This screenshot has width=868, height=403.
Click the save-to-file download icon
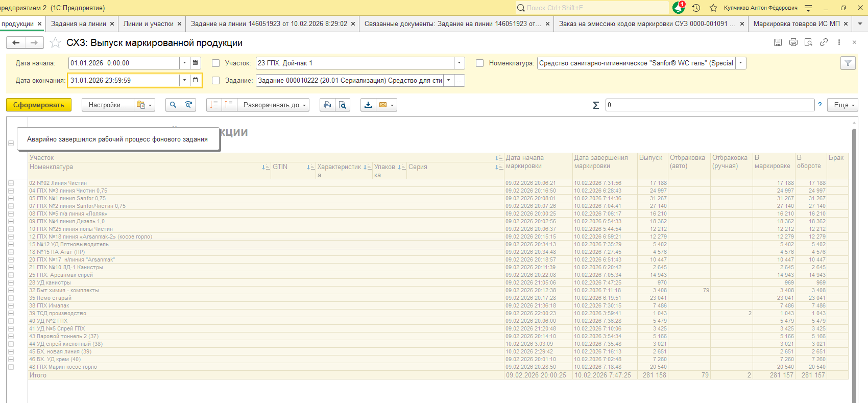point(368,105)
